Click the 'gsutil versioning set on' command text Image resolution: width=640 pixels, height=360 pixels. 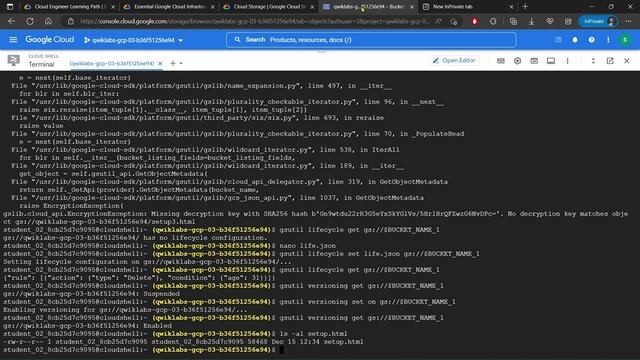pyautogui.click(x=367, y=302)
